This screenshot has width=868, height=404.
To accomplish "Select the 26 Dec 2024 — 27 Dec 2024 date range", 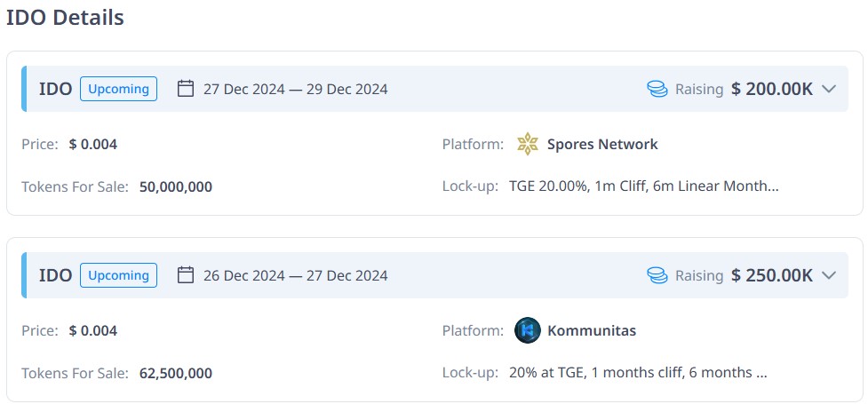I will click(295, 275).
